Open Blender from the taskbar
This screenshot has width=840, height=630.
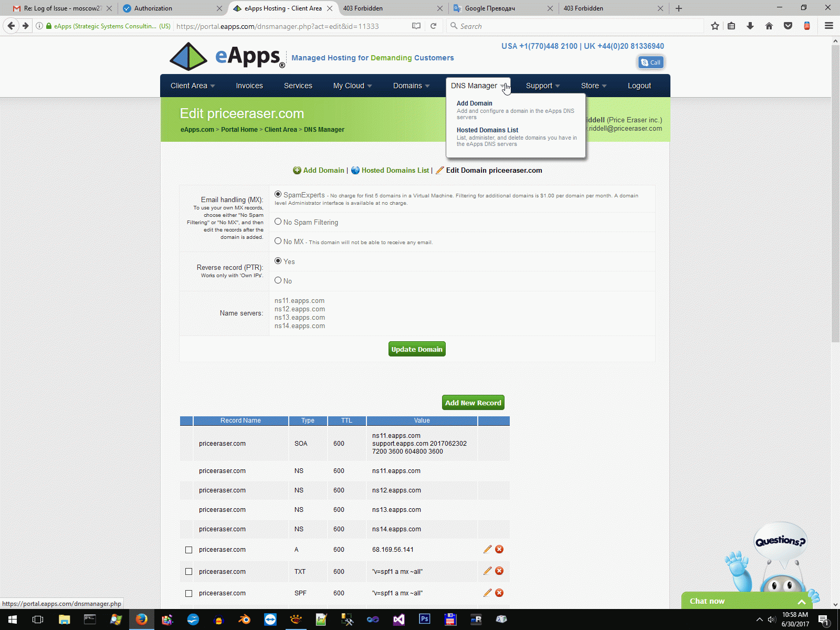244,619
